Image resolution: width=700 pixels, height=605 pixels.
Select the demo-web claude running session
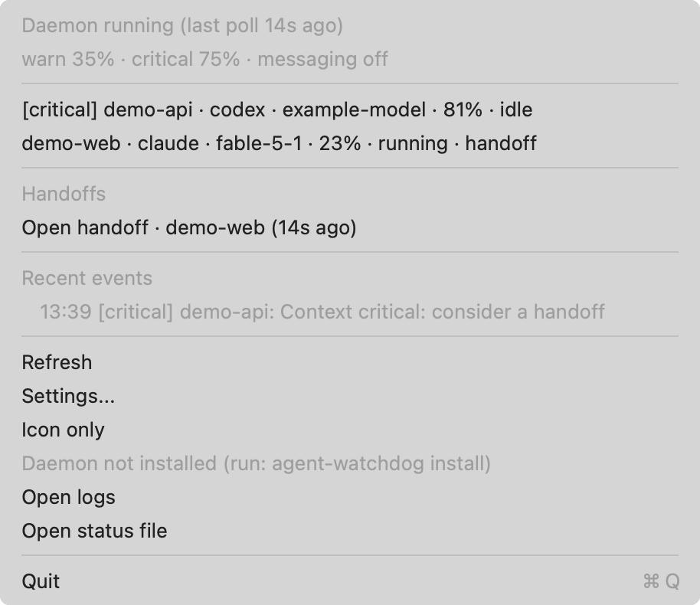coord(350,143)
